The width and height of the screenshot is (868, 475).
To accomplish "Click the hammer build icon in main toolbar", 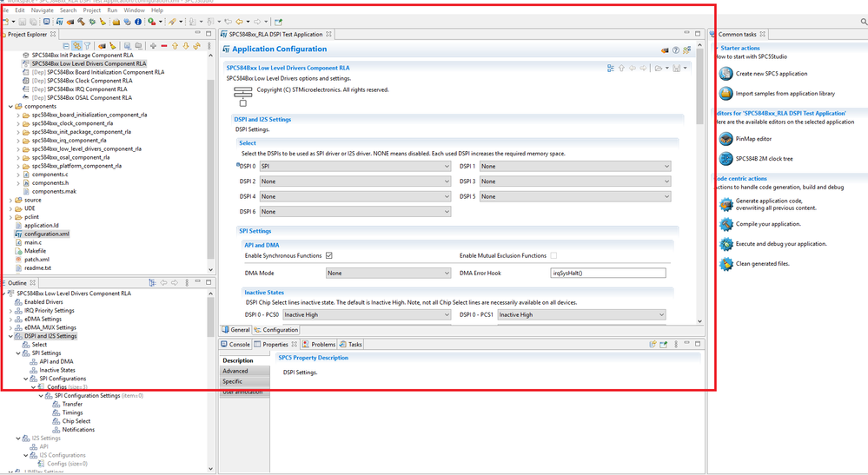I will (81, 22).
